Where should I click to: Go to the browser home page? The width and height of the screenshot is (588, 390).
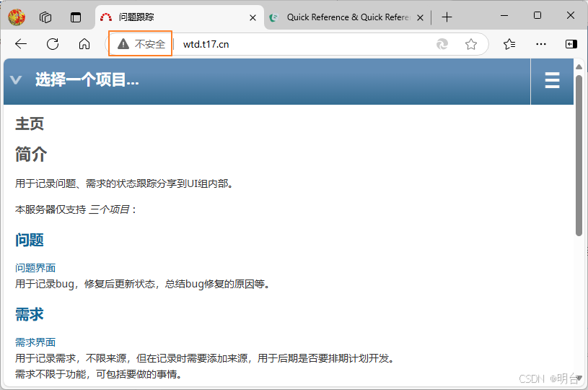coord(84,44)
